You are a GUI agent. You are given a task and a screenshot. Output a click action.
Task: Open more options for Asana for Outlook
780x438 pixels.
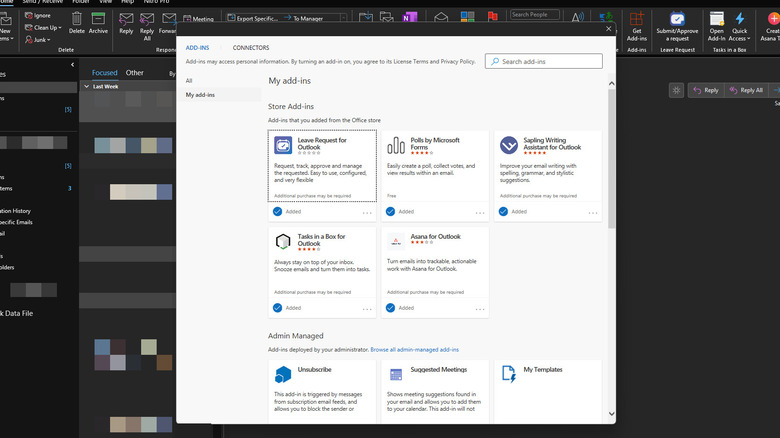click(x=480, y=309)
